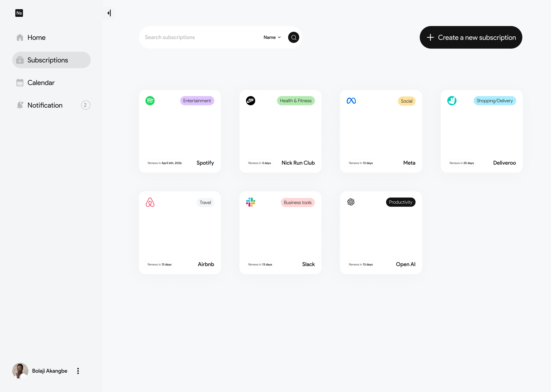Click the notification count badge showing 2
This screenshot has height=392, width=551.
point(85,105)
